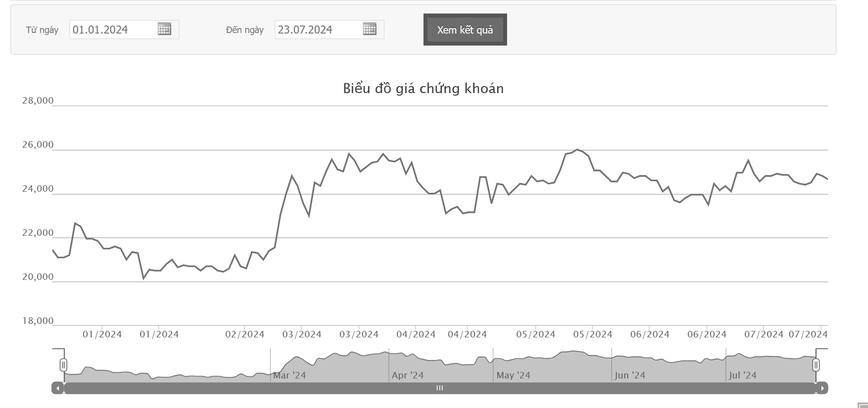Select Mar '24 in the navigator
The height and width of the screenshot is (408, 868).
[289, 375]
